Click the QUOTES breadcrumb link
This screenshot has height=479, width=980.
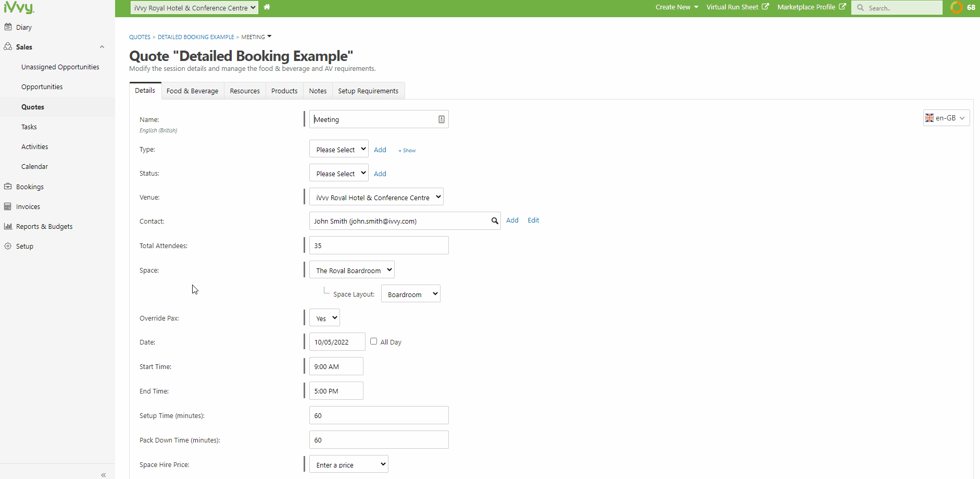pyautogui.click(x=140, y=37)
